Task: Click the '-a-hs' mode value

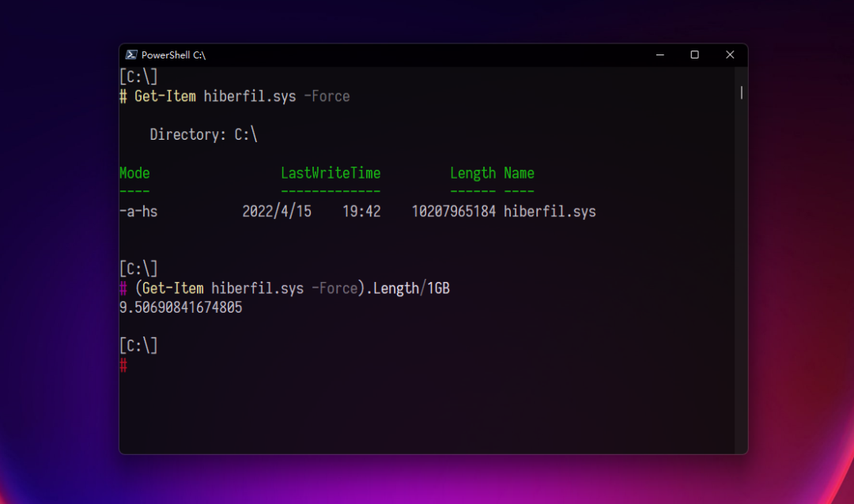Action: point(138,211)
